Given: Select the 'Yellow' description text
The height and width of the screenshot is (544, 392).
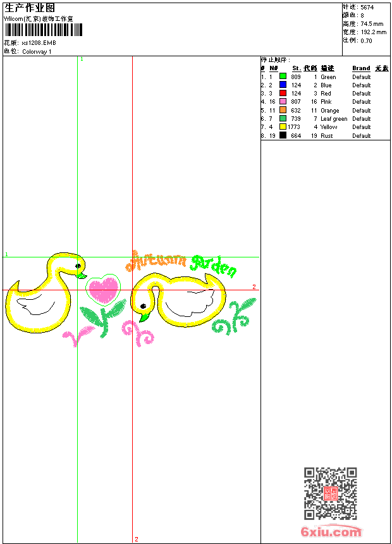Looking at the screenshot, I should click(x=329, y=127).
